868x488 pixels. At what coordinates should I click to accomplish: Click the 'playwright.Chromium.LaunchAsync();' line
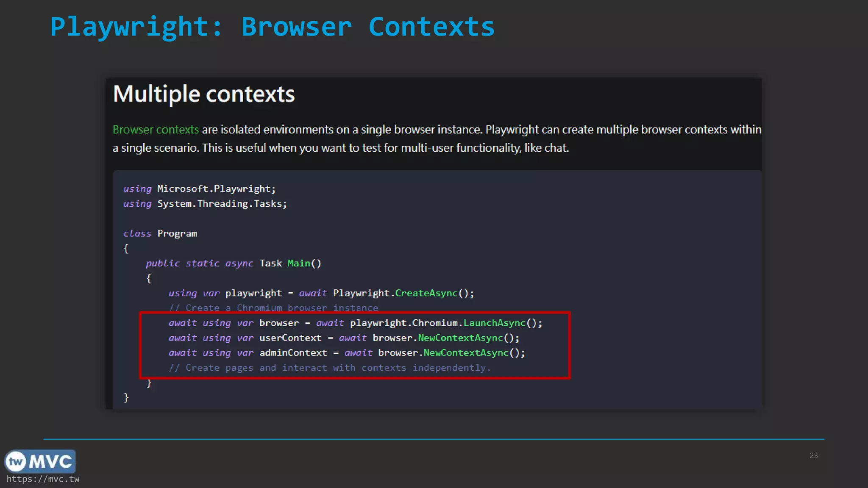click(355, 323)
